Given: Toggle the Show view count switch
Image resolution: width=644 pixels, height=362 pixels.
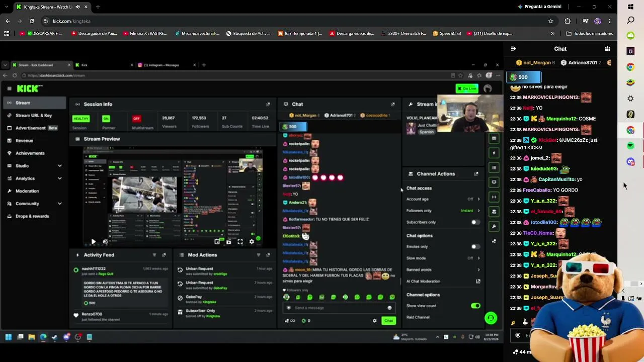Looking at the screenshot, I should coord(475,306).
